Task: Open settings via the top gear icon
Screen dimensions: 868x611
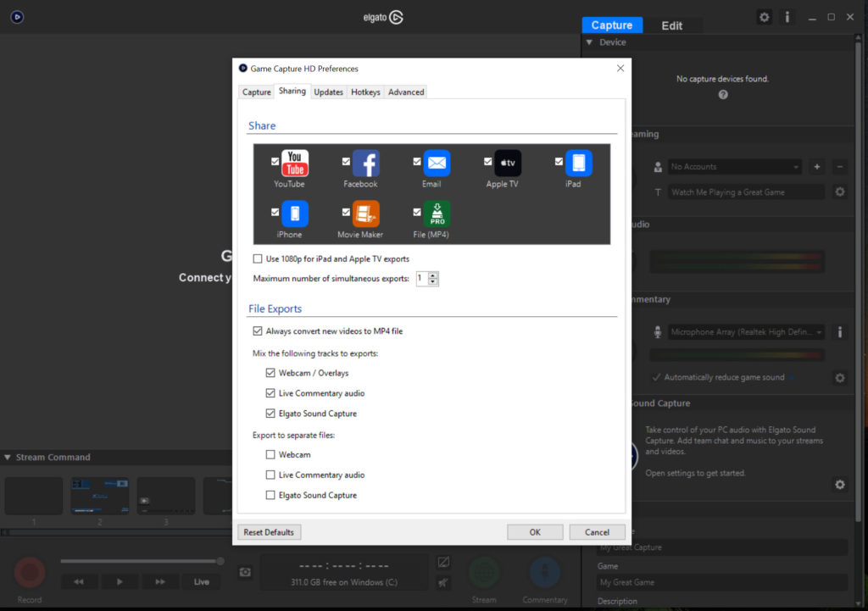Action: point(764,17)
